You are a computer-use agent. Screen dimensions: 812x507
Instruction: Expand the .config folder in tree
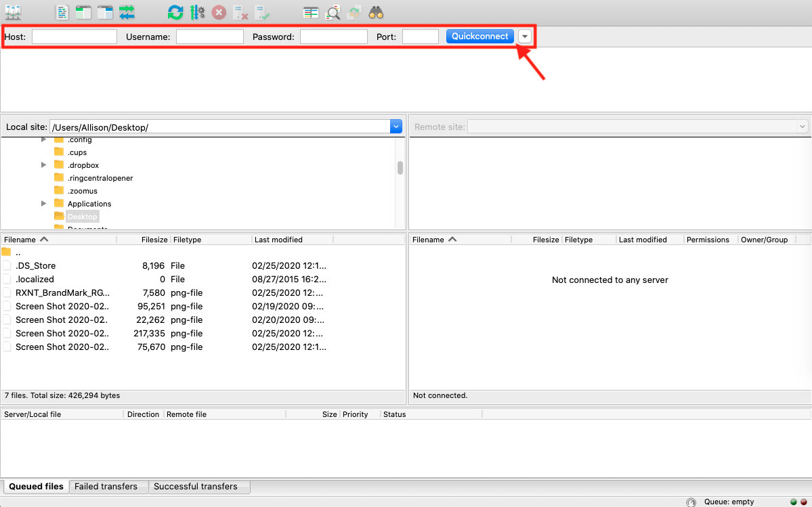pyautogui.click(x=44, y=139)
